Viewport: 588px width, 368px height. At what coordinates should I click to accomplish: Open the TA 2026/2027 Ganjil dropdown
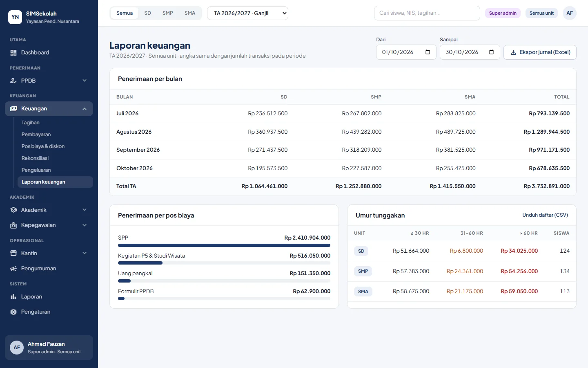pyautogui.click(x=247, y=13)
